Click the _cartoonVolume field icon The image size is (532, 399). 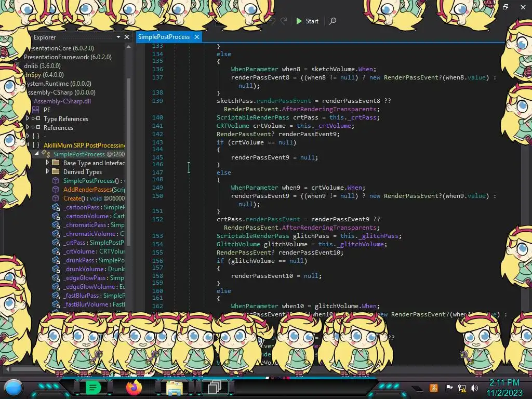click(56, 216)
